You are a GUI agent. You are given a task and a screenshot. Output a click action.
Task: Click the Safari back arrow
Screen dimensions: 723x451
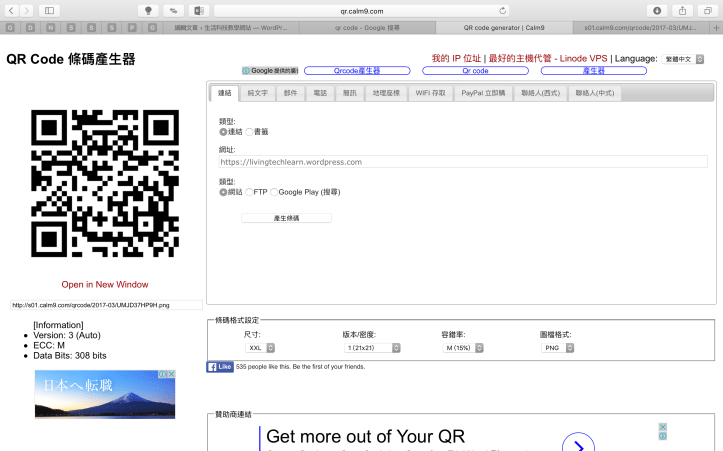[9, 10]
